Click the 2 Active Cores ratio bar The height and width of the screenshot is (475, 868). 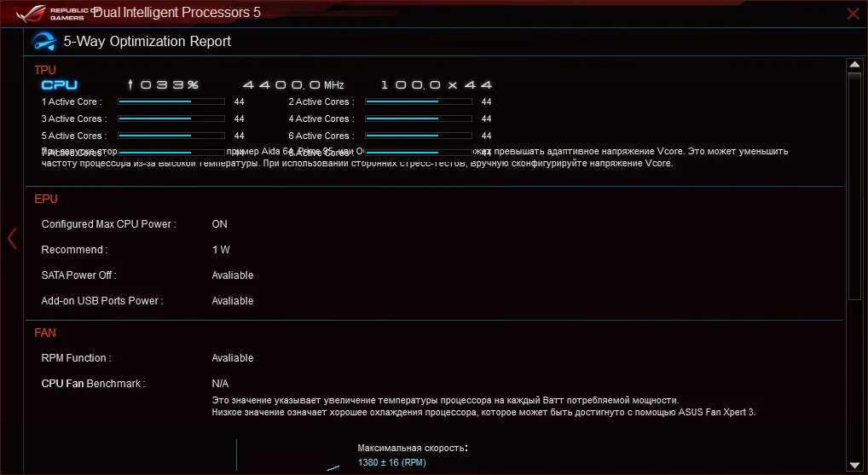click(419, 101)
